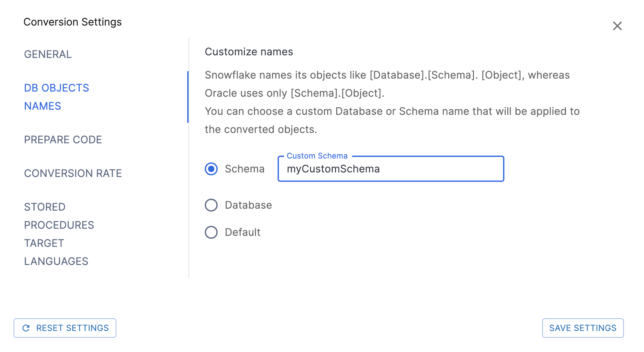The width and height of the screenshot is (644, 352).
Task: Click the Save Settings button
Action: point(583,328)
